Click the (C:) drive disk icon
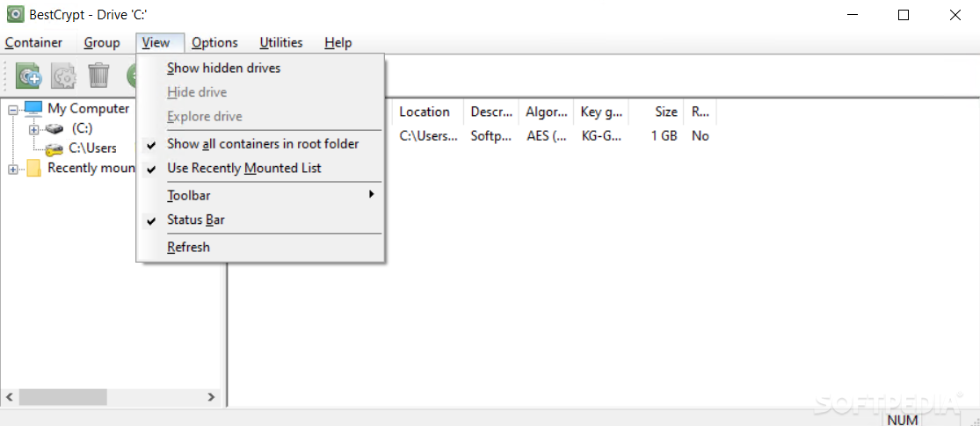980x426 pixels. click(55, 128)
